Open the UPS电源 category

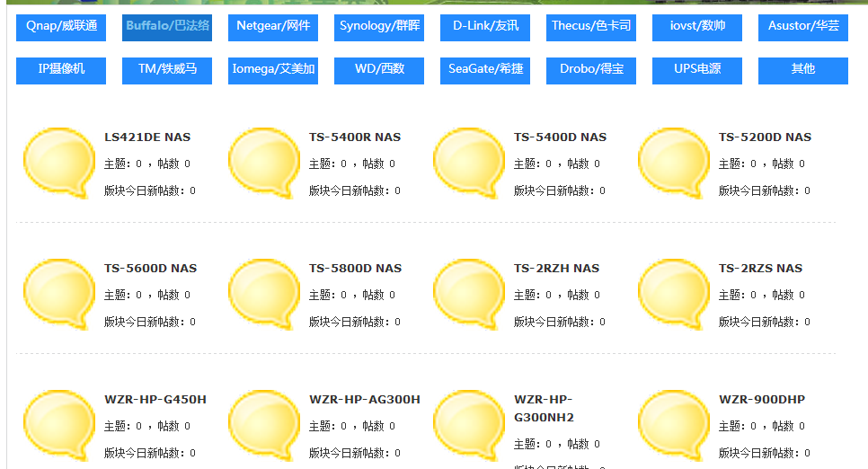point(697,71)
